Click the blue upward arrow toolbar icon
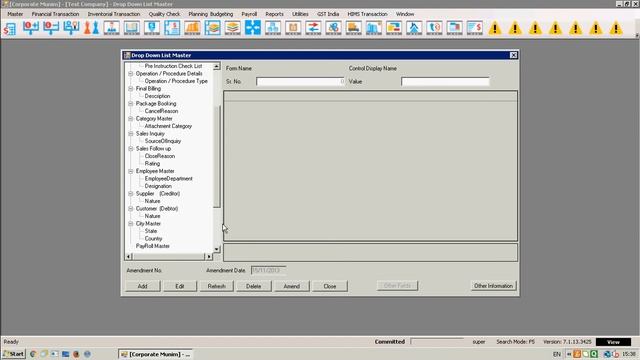 [x=414, y=28]
